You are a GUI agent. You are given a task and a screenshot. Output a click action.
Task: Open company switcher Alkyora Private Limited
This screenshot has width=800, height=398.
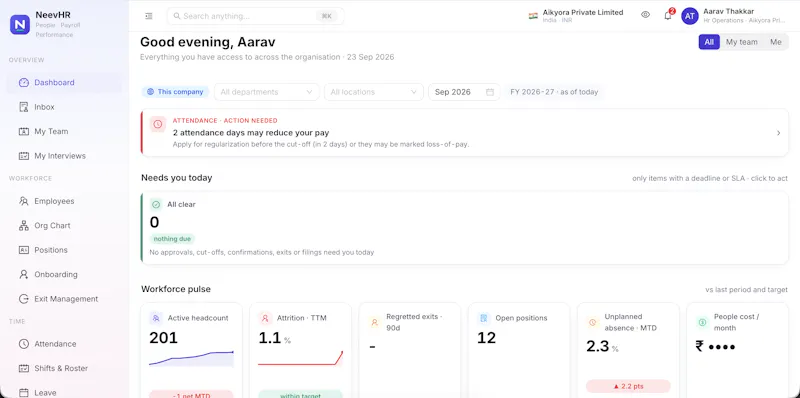[577, 16]
